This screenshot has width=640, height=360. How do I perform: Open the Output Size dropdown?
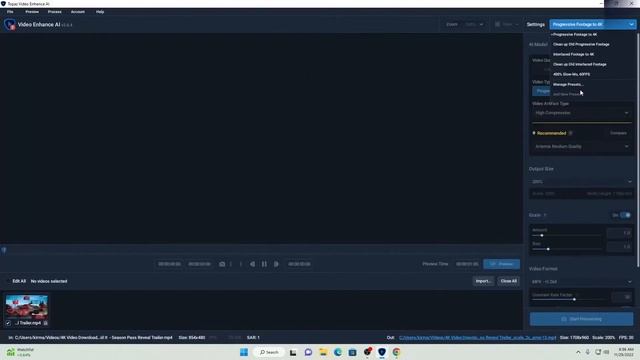(582, 182)
